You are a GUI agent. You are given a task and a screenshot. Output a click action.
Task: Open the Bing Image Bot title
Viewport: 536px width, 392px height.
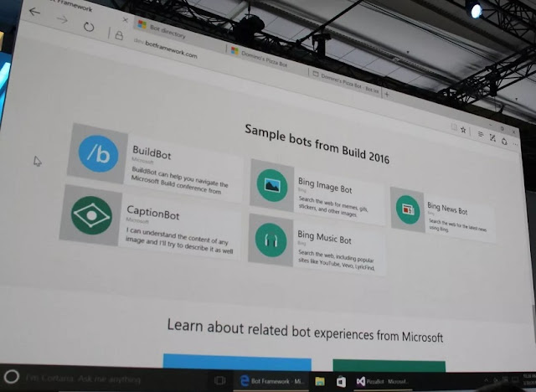325,185
